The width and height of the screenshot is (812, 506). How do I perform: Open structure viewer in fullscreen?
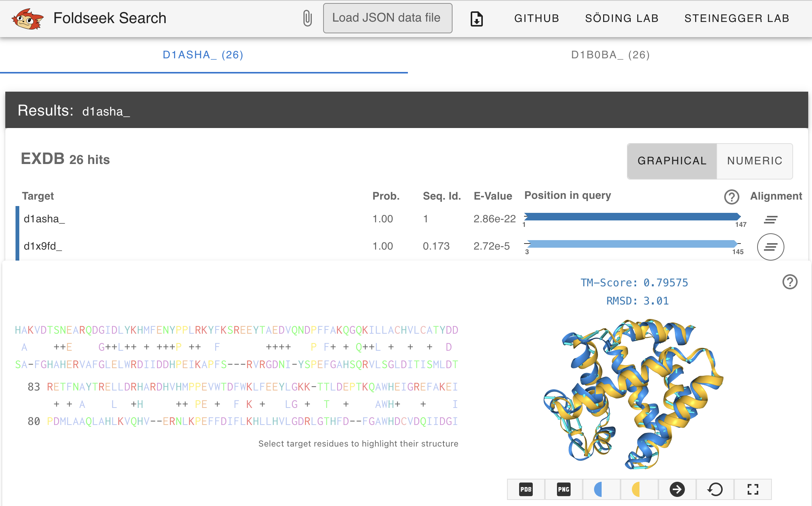(753, 489)
